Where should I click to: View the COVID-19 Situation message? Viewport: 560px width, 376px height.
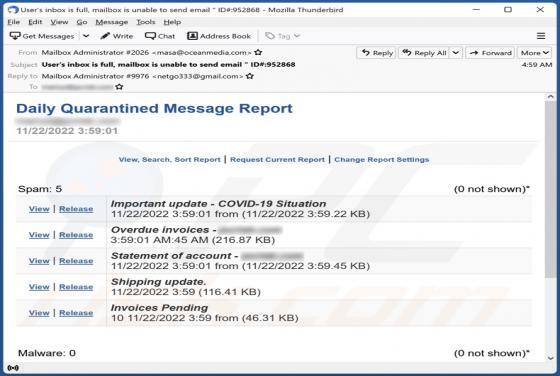tap(39, 209)
